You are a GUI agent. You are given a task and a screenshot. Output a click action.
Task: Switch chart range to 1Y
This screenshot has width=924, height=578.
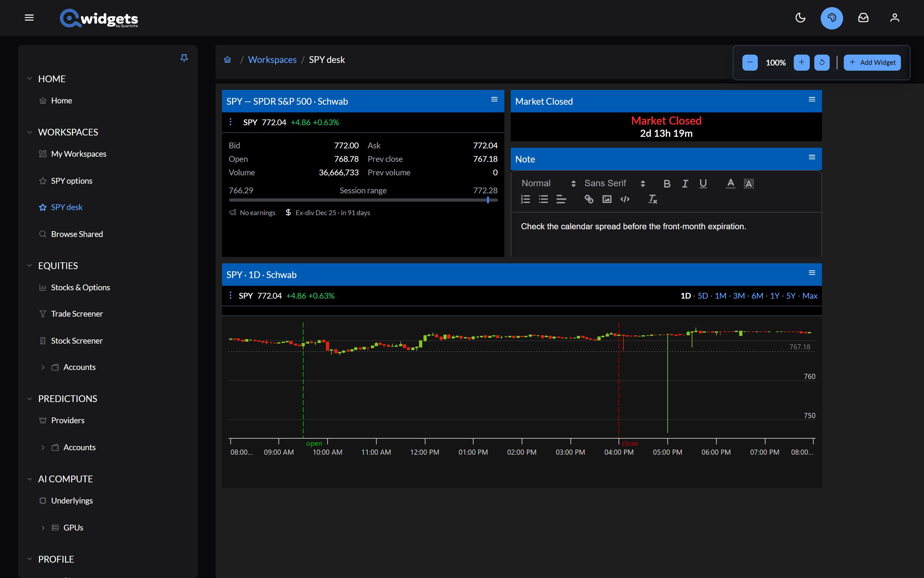tap(775, 296)
